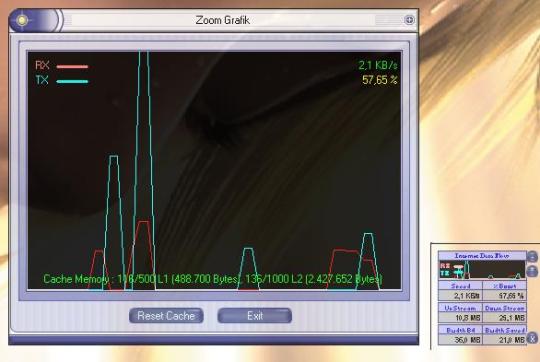Click the Cache Memory status line in the graph
Screen dimensions: 540x362
213,279
